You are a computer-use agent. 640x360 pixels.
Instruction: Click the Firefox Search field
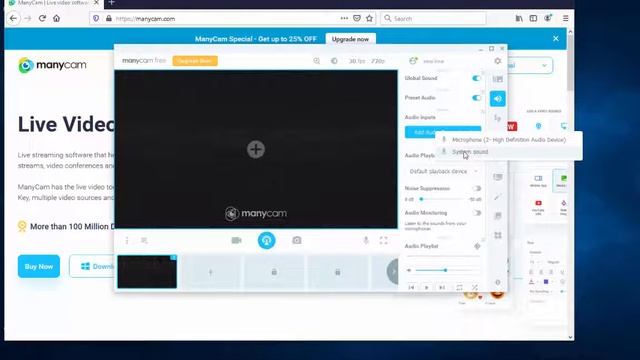point(433,18)
